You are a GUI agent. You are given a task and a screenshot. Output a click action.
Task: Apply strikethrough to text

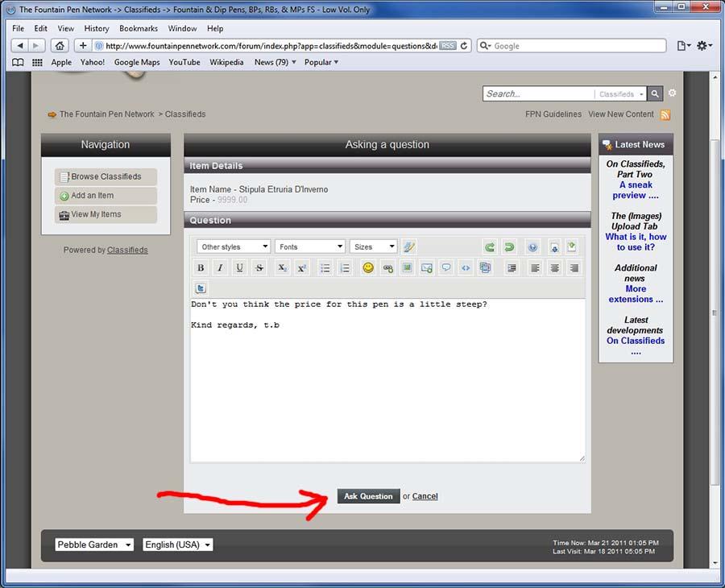click(259, 268)
